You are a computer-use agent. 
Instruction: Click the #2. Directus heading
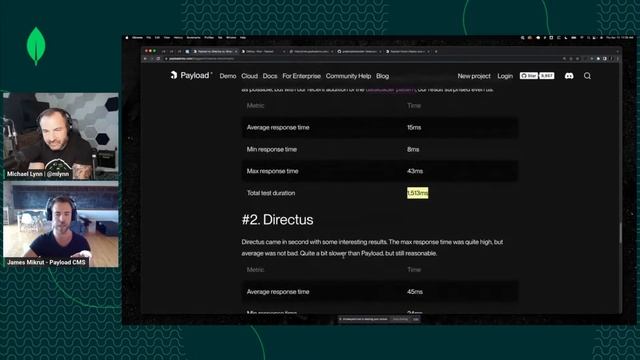pyautogui.click(x=278, y=220)
